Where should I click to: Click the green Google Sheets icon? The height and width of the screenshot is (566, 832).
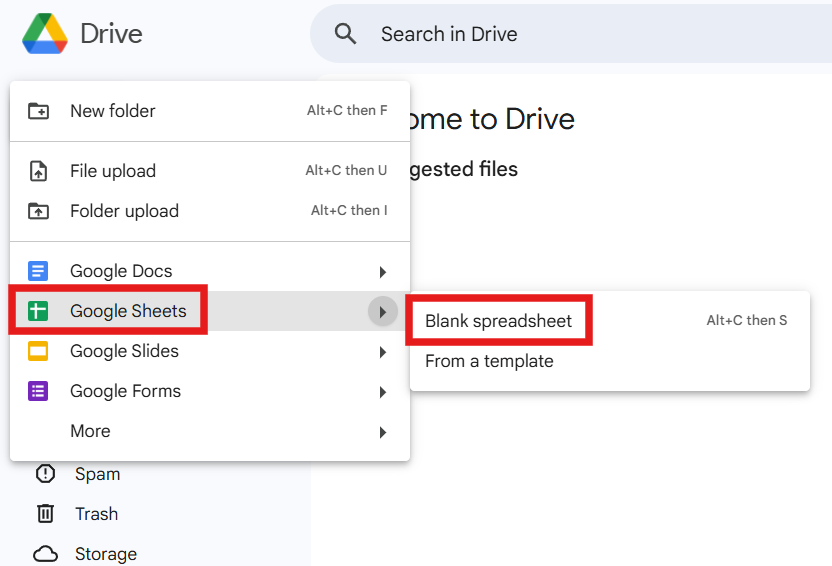coord(38,311)
